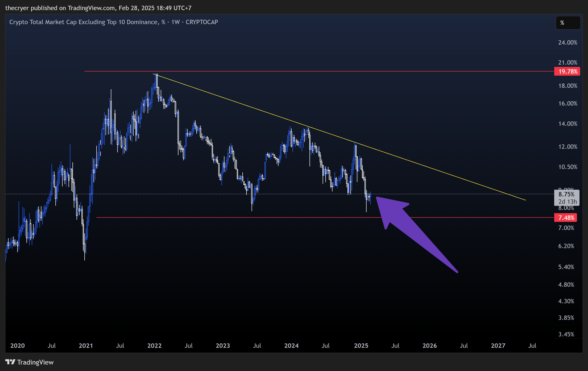Click the 18.00% axis label
The height and width of the screenshot is (371, 588).
(x=568, y=86)
